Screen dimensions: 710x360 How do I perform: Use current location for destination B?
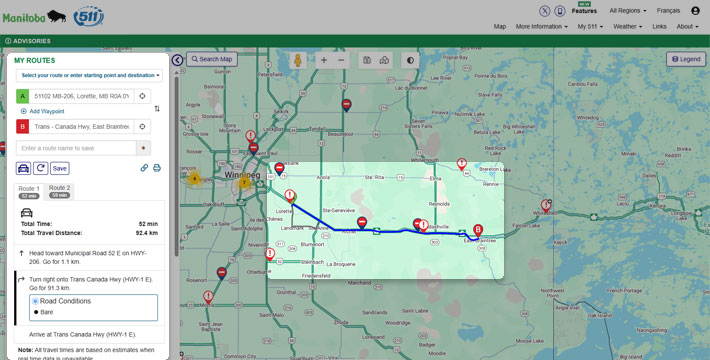(x=142, y=126)
